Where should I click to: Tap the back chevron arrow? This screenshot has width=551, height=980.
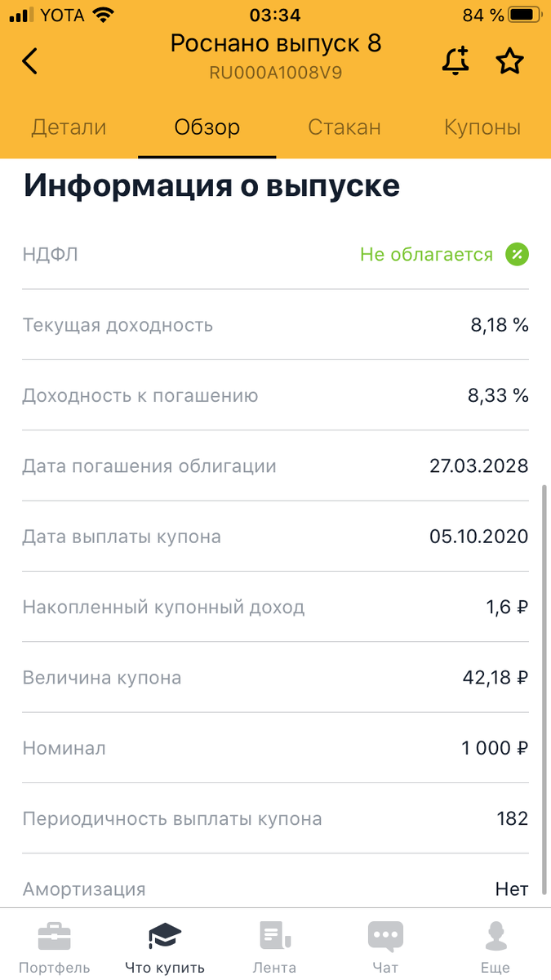click(30, 61)
